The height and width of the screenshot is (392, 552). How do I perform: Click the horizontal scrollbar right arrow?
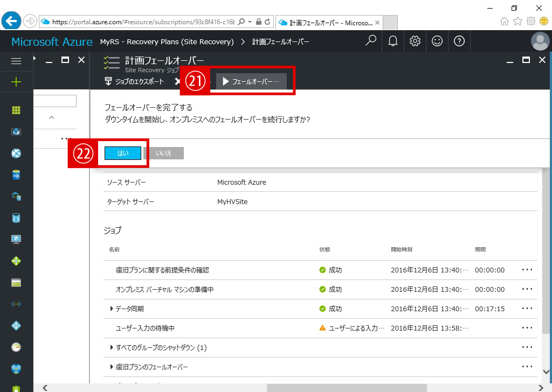[x=540, y=388]
